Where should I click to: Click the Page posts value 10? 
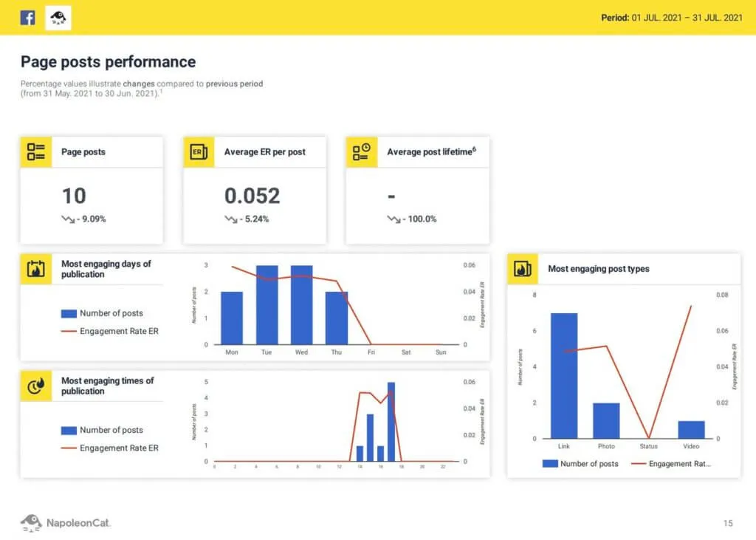[74, 196]
